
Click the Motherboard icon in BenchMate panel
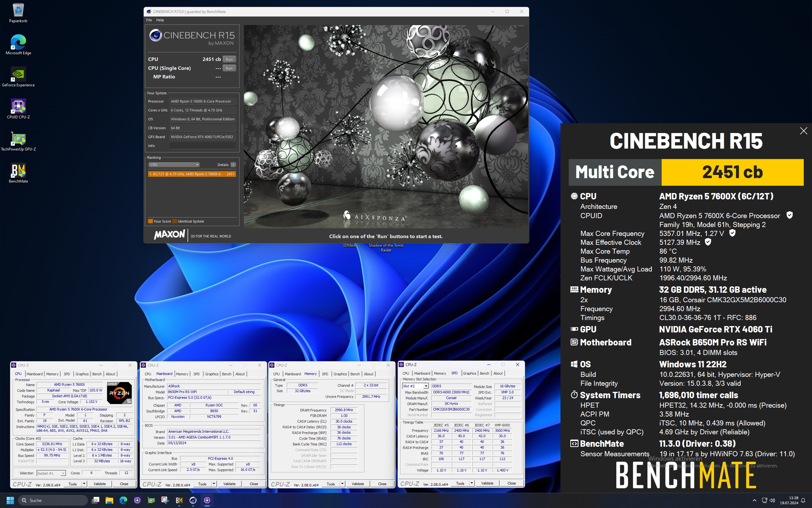tap(574, 342)
